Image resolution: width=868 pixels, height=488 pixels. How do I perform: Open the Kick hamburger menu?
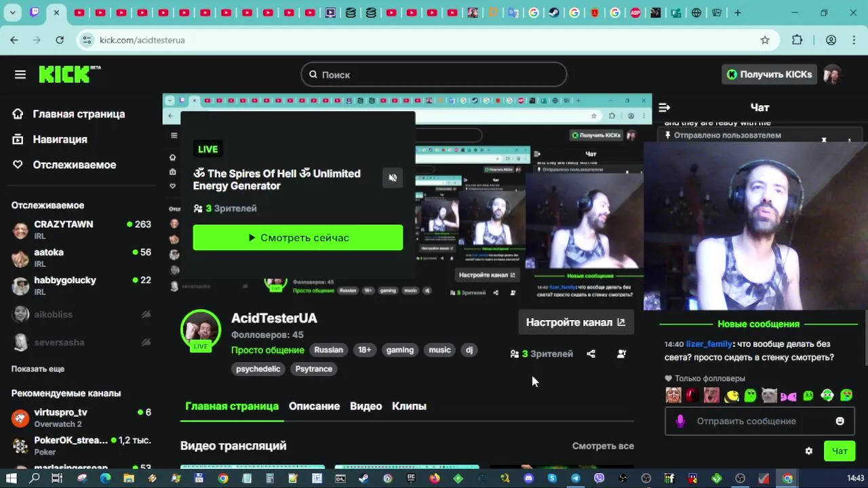(20, 75)
